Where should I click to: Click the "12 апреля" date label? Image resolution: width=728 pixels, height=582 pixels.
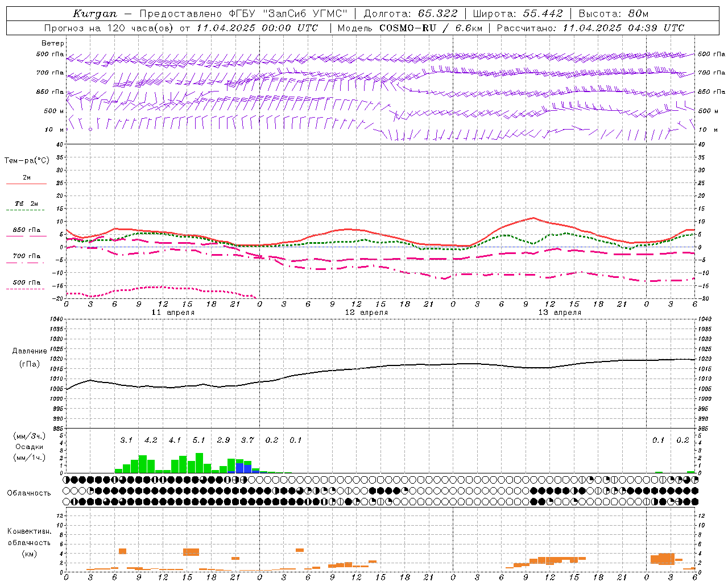pyautogui.click(x=366, y=313)
